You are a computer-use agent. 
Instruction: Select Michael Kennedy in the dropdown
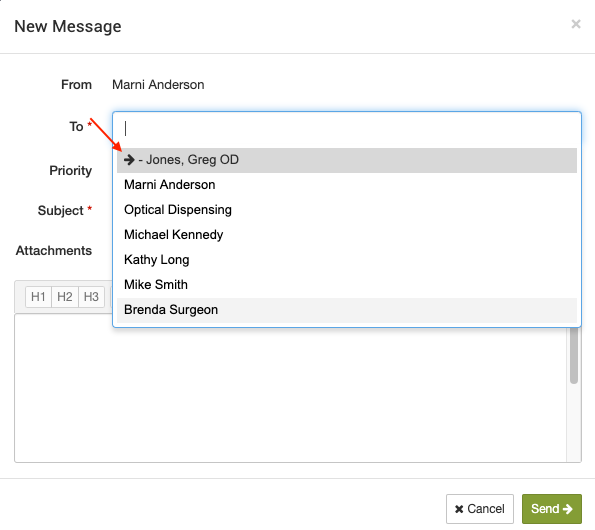tap(347, 235)
